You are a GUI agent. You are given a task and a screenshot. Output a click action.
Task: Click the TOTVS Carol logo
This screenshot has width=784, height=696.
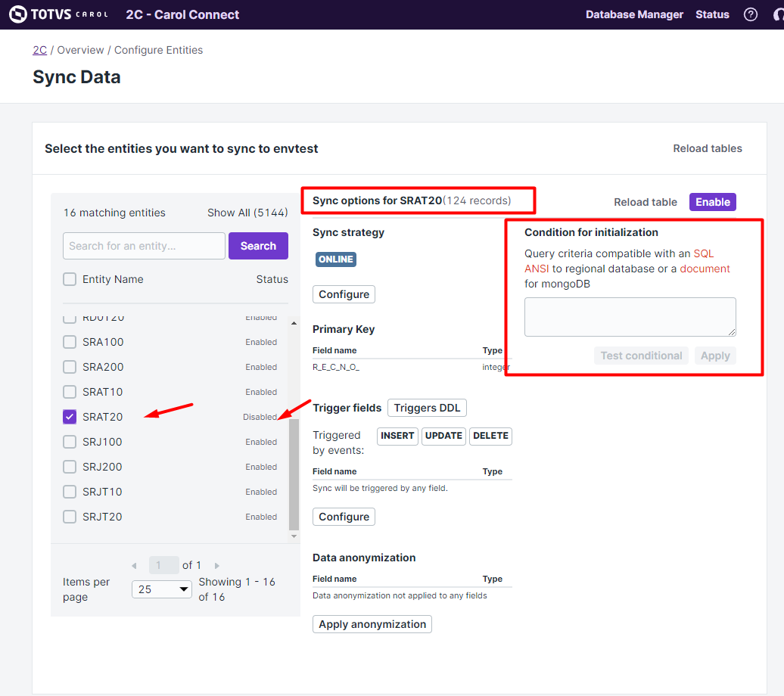[58, 14]
